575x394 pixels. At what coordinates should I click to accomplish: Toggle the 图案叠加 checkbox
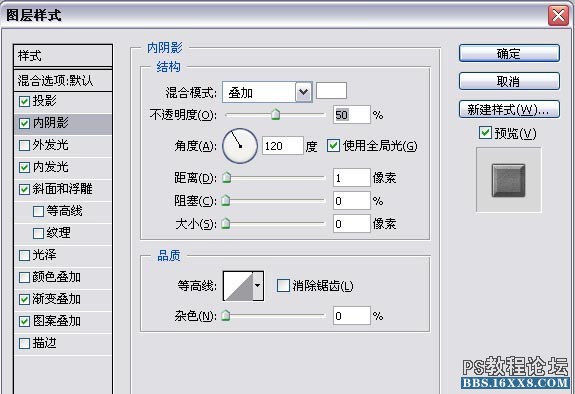24,321
